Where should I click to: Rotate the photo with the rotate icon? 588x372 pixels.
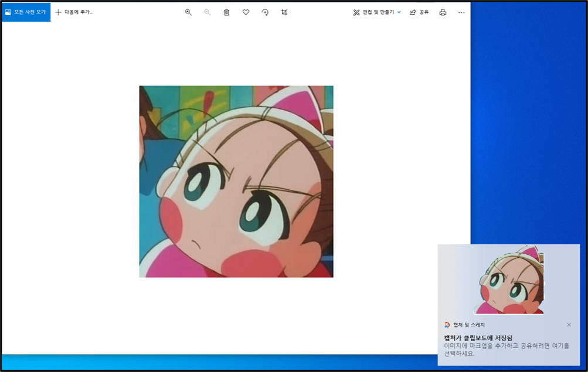point(265,12)
